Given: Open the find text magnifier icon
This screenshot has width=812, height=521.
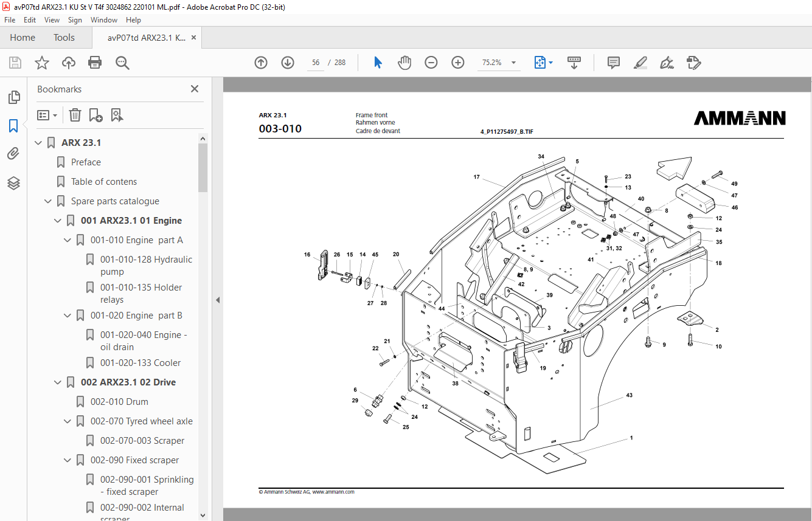Looking at the screenshot, I should pyautogui.click(x=122, y=63).
